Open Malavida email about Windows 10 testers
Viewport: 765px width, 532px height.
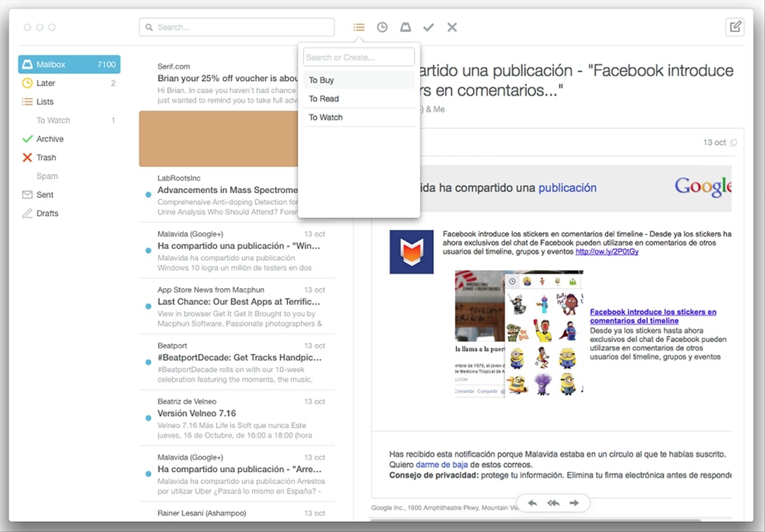point(237,250)
